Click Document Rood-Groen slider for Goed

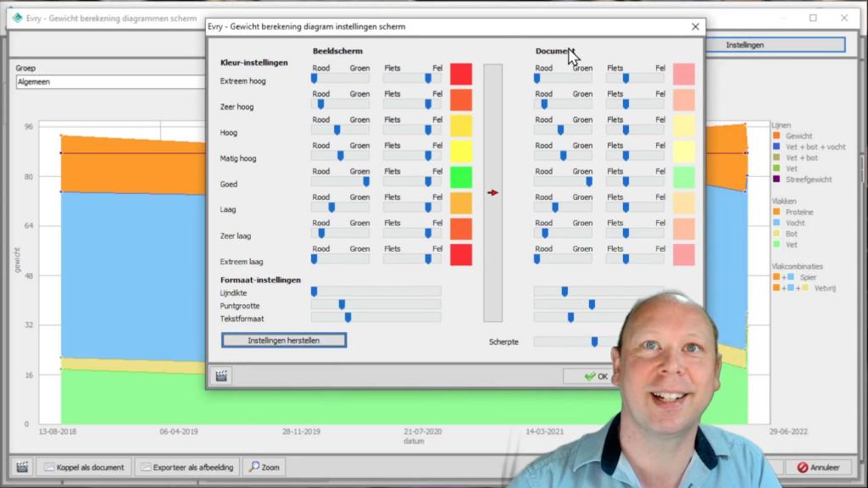coord(563,181)
